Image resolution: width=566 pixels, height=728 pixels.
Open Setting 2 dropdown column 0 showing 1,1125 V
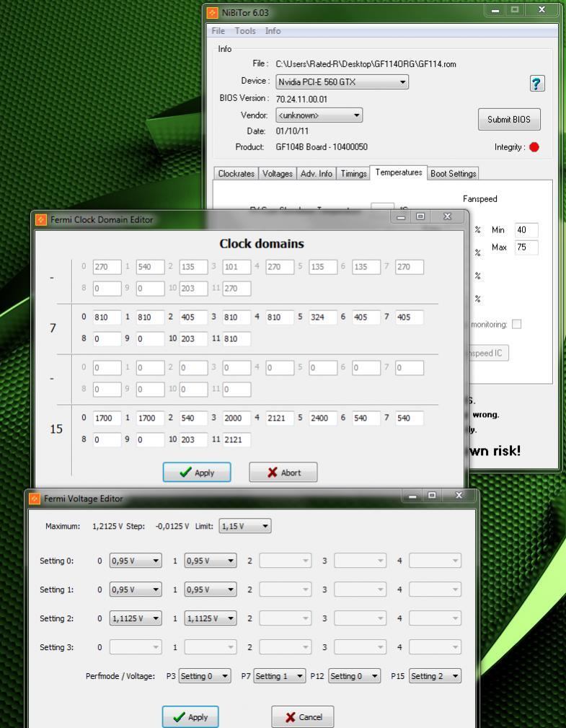coord(136,618)
